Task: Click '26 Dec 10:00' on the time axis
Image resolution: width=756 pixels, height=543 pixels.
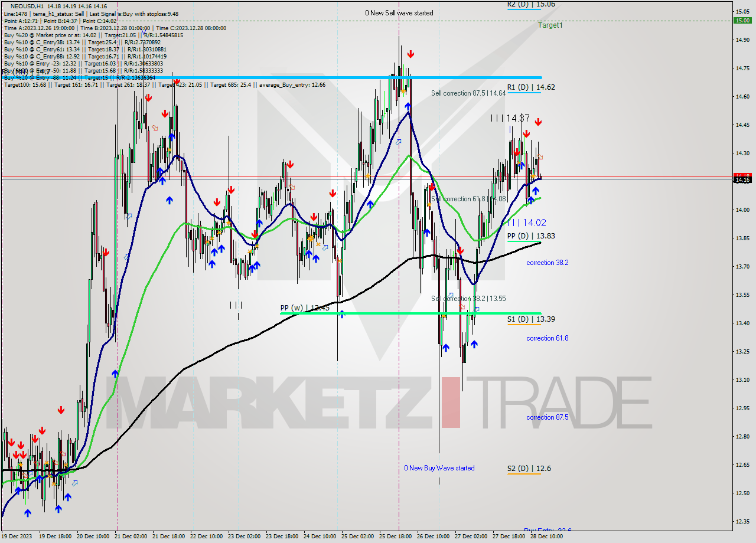Action: pos(433,537)
